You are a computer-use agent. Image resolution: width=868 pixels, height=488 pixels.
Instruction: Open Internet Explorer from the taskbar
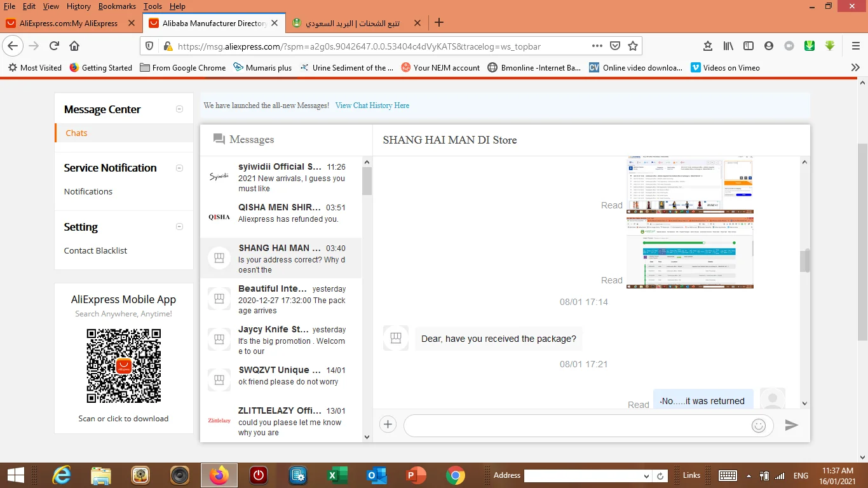(62, 475)
